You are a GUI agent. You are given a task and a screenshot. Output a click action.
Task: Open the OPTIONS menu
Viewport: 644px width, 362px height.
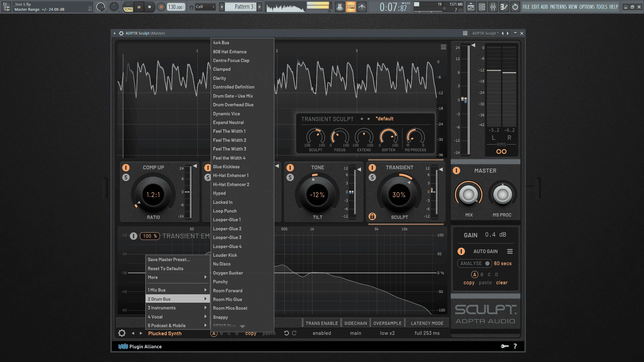(x=587, y=7)
